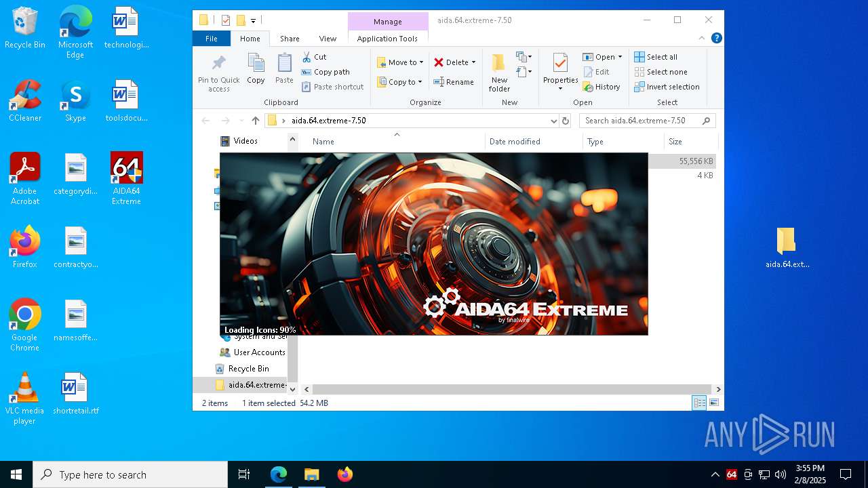868x488 pixels.
Task: Refresh the current folder view
Action: [566, 121]
